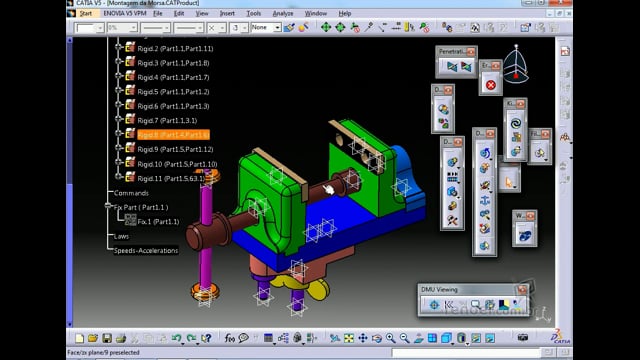Click the Zoom In magnifier icon
Viewport: 640px width, 360px height.
390,338
